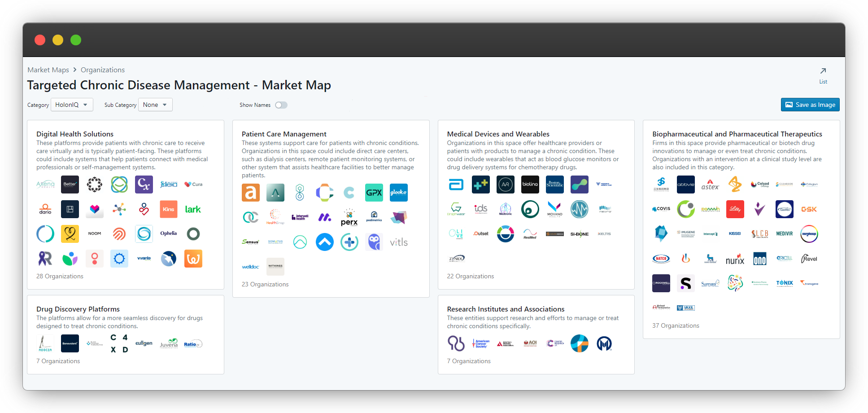Open the Juvena logo

coord(169,343)
